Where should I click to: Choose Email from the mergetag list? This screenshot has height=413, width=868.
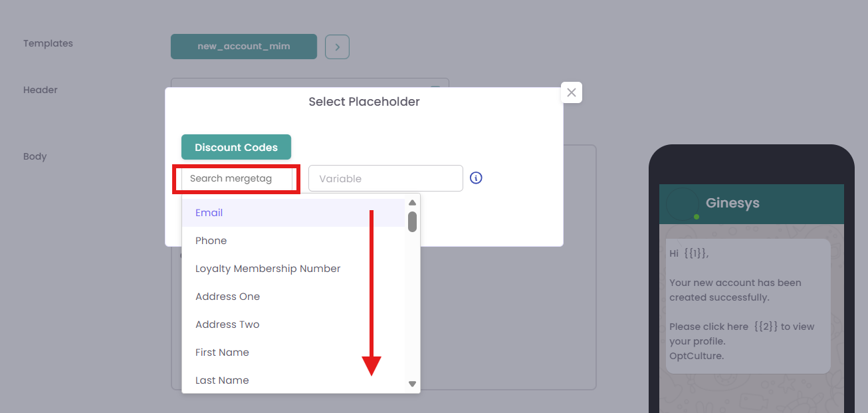(209, 213)
